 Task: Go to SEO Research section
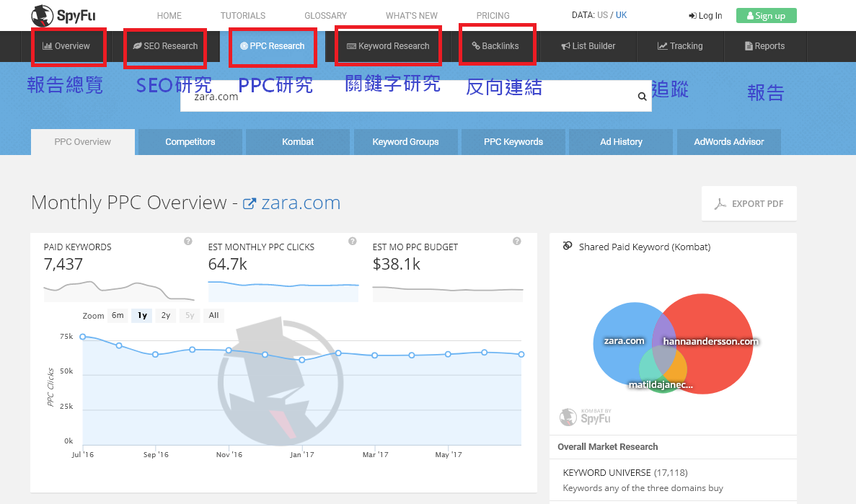coord(165,46)
